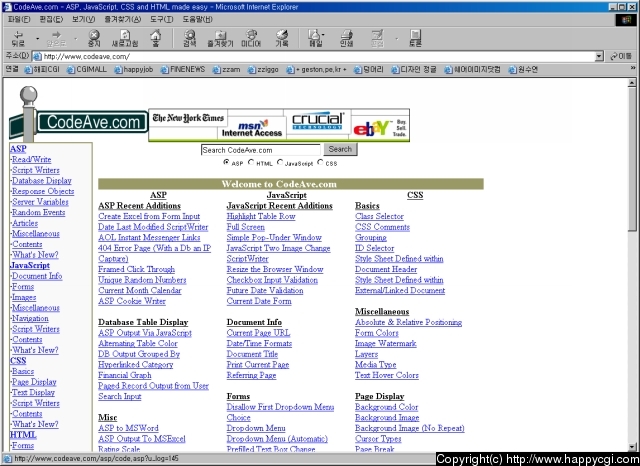Open the Text Hover Colors link

point(387,375)
